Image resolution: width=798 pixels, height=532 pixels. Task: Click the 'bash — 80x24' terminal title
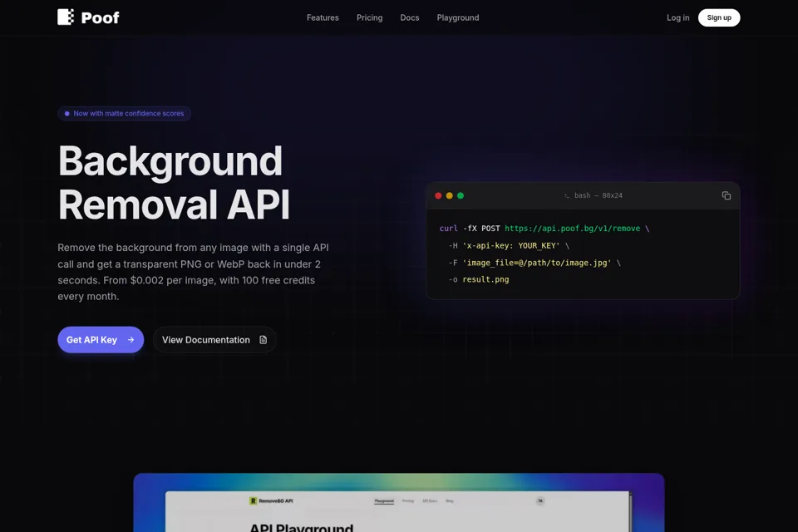tap(598, 195)
